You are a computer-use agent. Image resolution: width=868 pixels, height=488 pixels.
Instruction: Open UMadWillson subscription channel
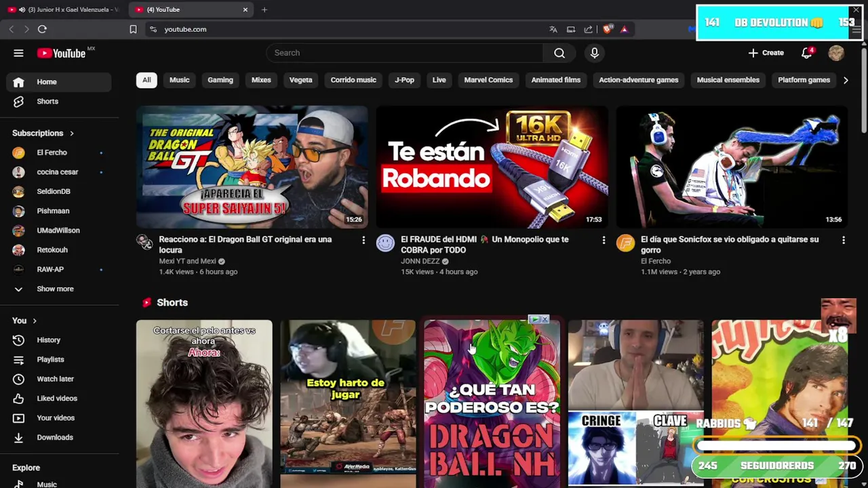60,230
